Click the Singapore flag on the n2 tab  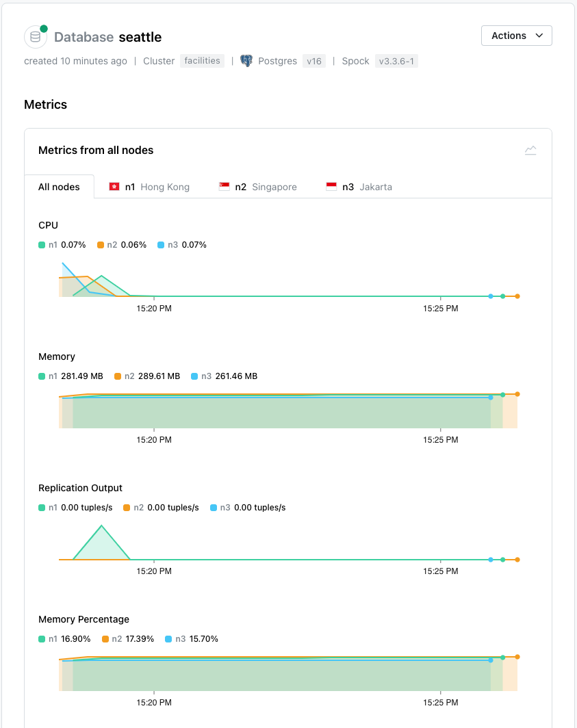click(x=224, y=185)
